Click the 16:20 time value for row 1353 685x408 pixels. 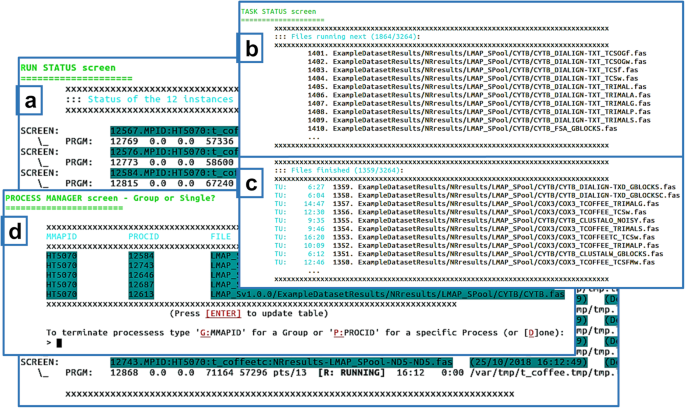pos(314,237)
